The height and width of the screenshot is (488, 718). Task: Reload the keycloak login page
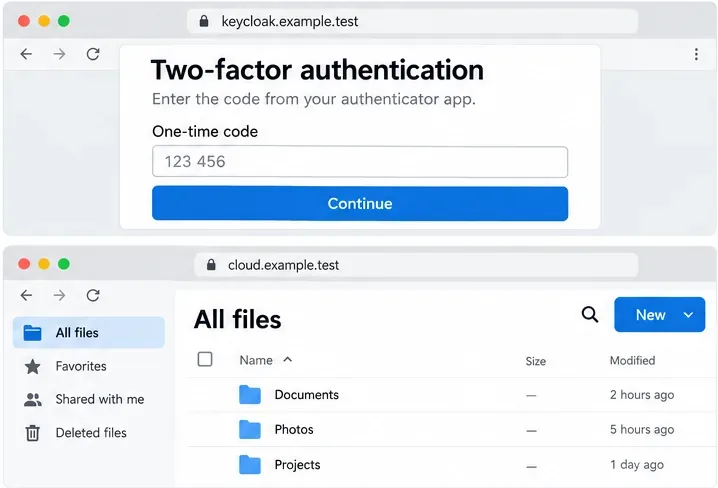tap(93, 54)
